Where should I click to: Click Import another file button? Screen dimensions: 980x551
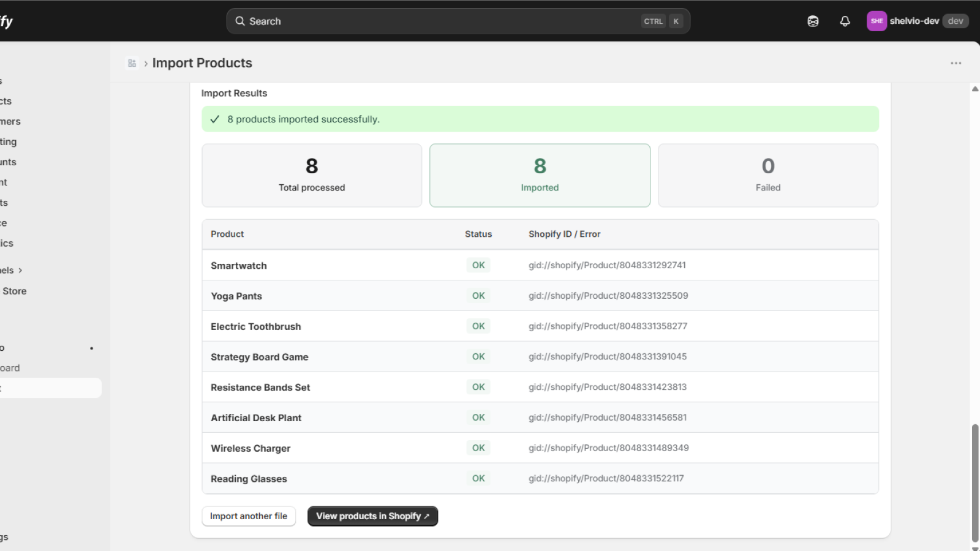coord(249,516)
